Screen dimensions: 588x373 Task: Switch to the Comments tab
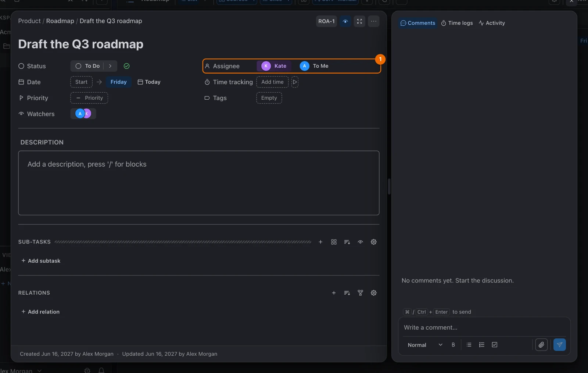click(x=418, y=23)
